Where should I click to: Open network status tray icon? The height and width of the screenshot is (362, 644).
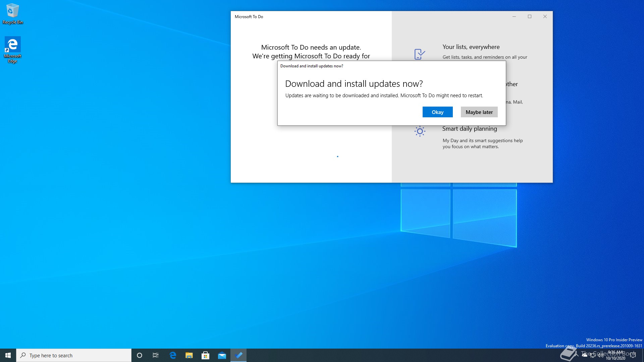(x=593, y=355)
